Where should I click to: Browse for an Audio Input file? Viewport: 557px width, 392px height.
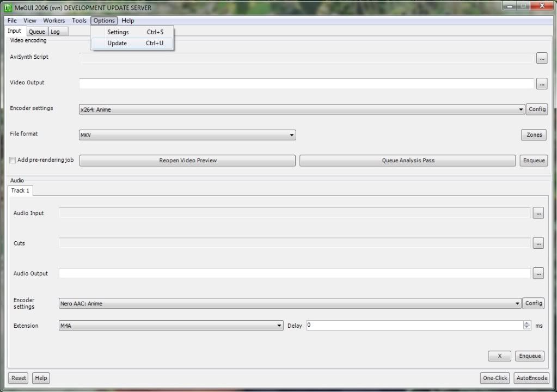[538, 213]
